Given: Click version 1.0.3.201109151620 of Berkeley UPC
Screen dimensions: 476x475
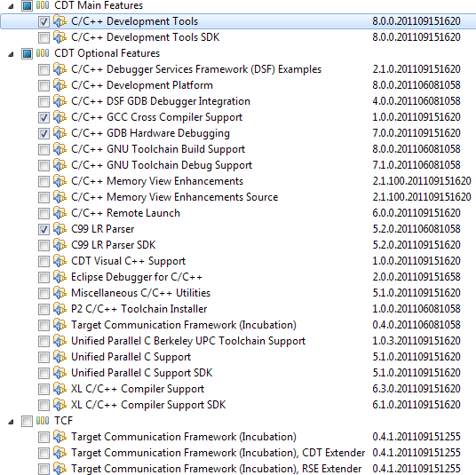Looking at the screenshot, I should pos(416,341).
